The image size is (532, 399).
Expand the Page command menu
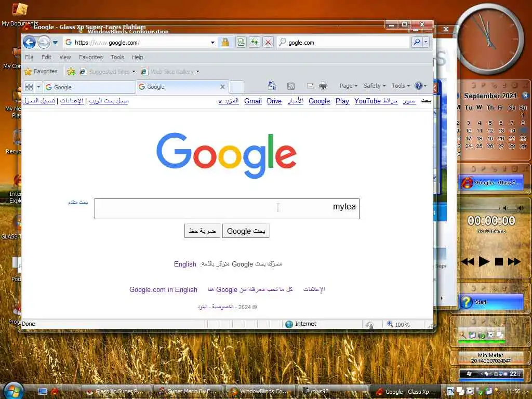point(349,86)
